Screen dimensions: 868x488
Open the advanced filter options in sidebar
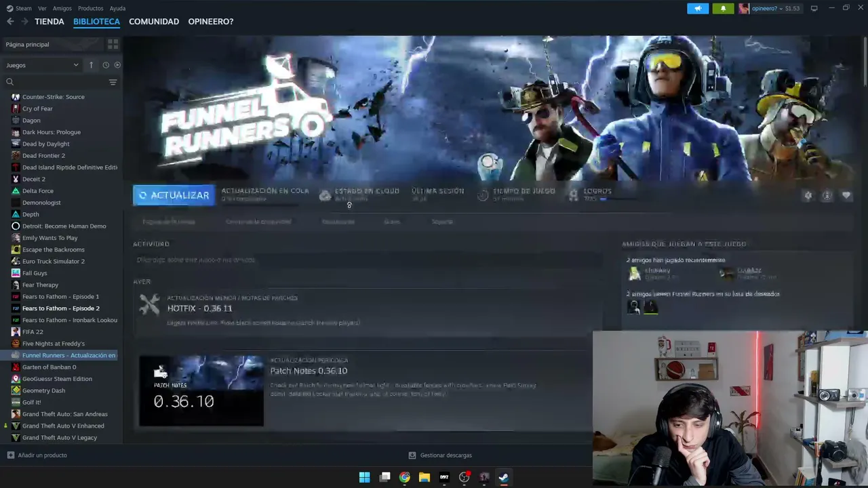click(x=113, y=82)
